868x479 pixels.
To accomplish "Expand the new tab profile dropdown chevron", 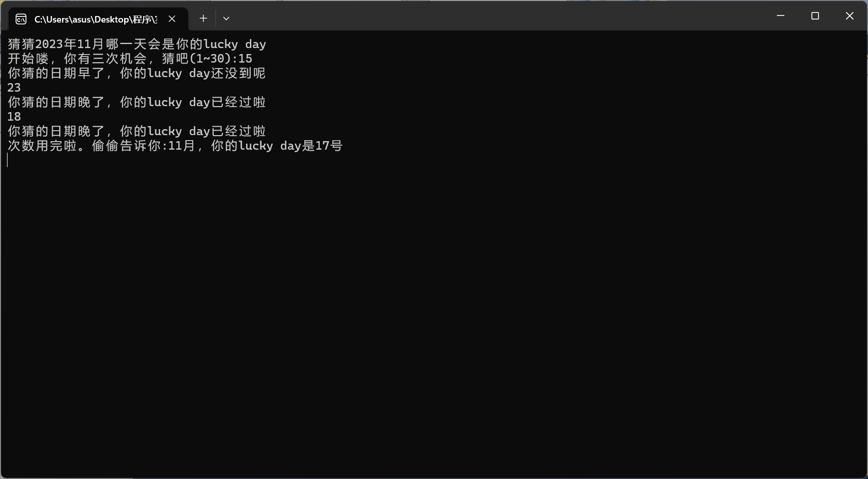I will [226, 19].
